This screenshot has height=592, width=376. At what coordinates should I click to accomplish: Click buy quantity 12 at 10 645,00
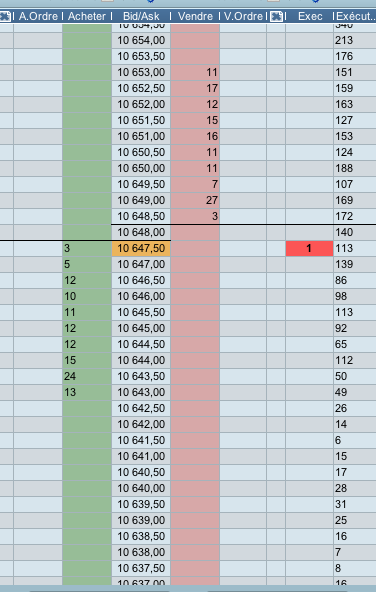tap(87, 328)
